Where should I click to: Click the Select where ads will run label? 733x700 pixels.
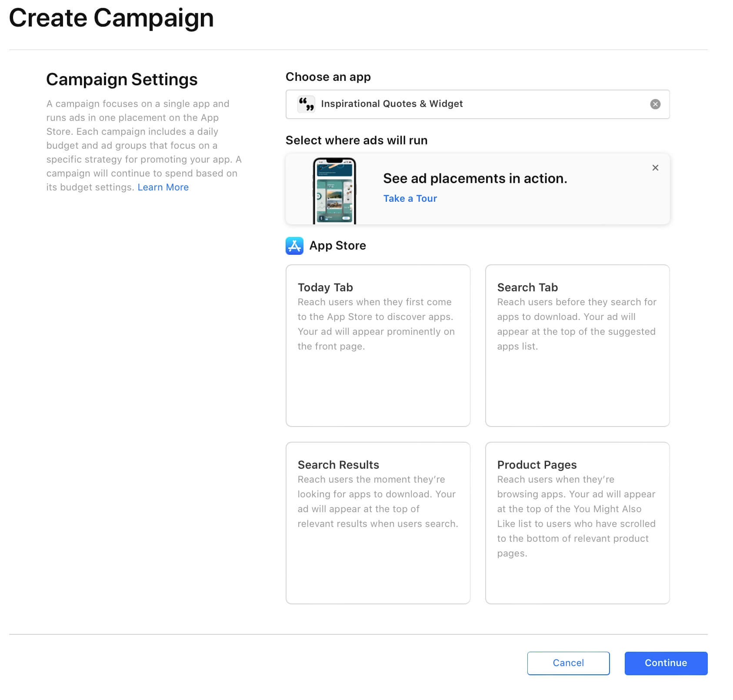(356, 140)
